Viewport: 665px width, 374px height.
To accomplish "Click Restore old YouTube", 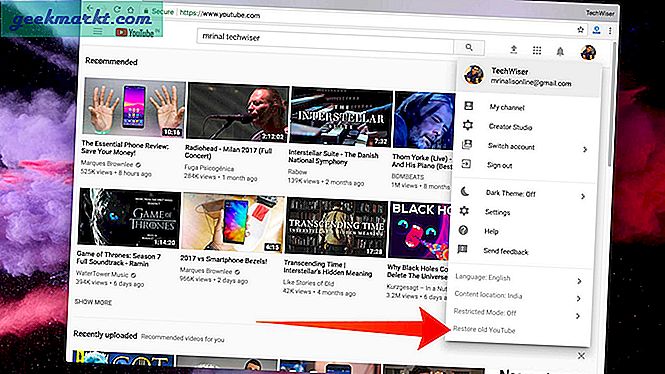I will click(x=484, y=329).
